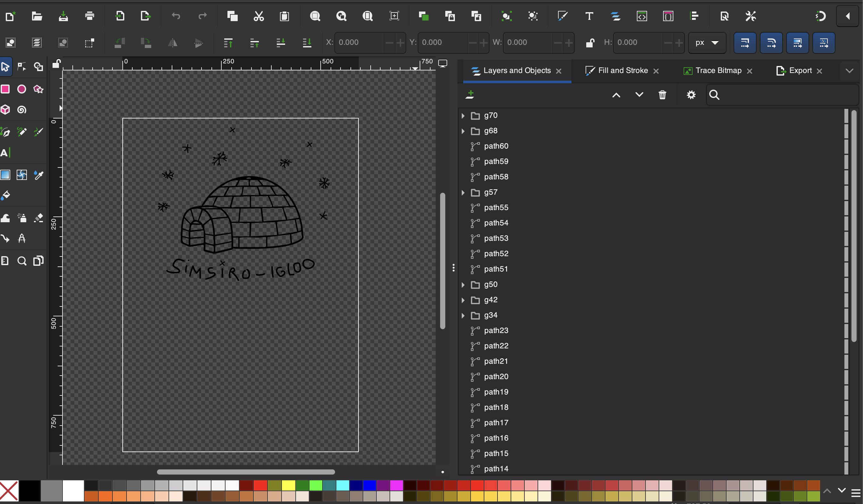Select the Node editing tool
This screenshot has width=863, height=504.
[21, 66]
